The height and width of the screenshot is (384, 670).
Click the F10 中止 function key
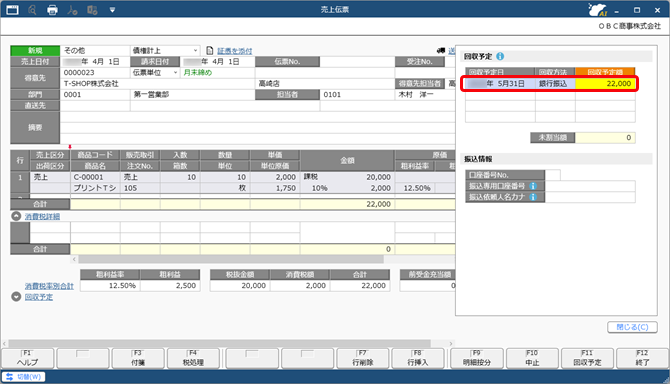(532, 358)
